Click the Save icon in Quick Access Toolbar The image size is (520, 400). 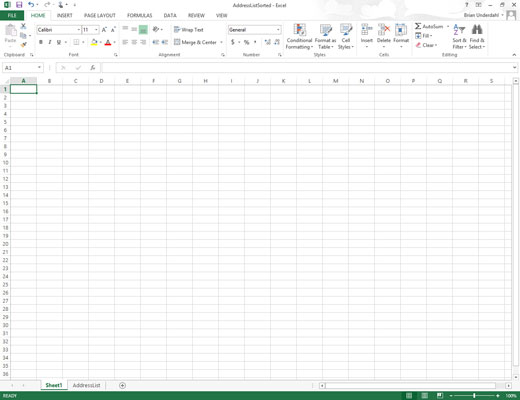click(x=19, y=5)
